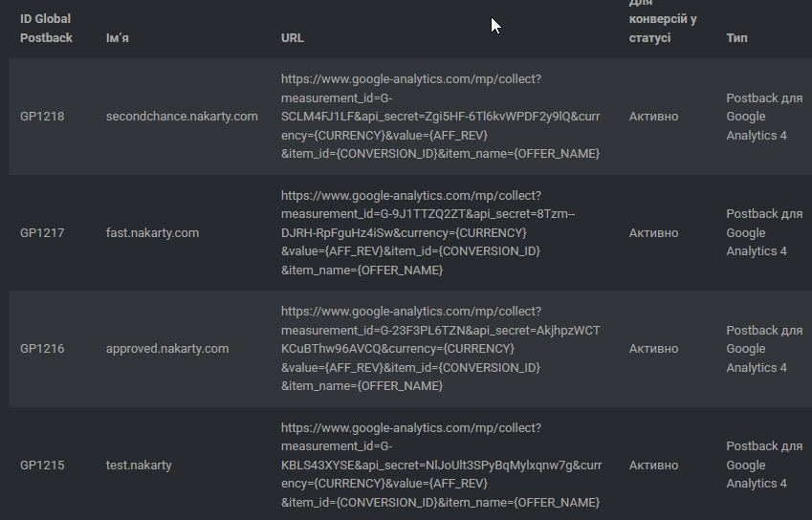Select the GP1217 postback ID
The image size is (812, 520).
[x=42, y=233]
